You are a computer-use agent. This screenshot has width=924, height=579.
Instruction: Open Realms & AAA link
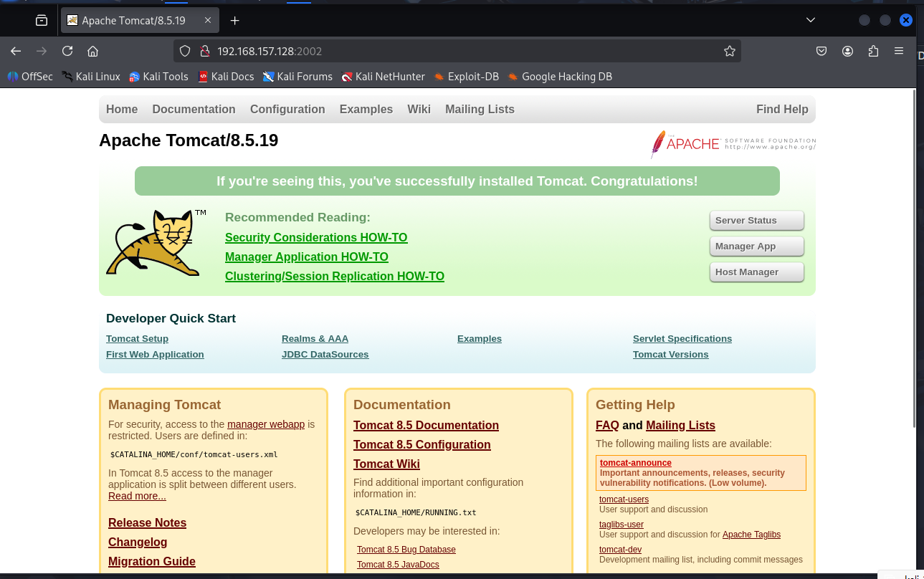315,338
